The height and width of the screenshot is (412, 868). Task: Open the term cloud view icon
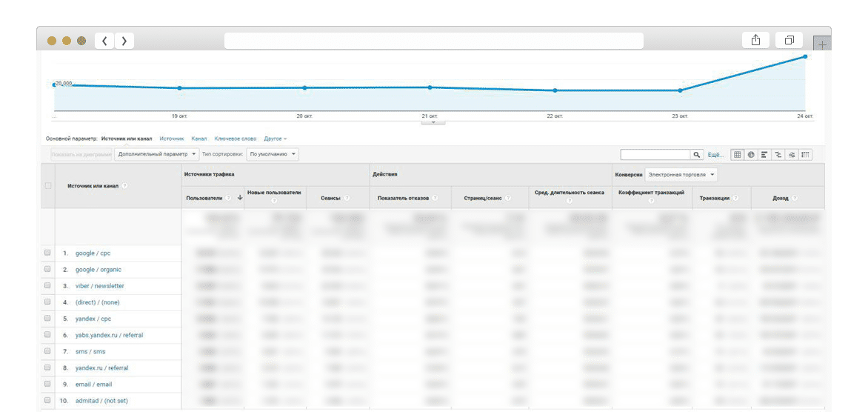(x=791, y=155)
